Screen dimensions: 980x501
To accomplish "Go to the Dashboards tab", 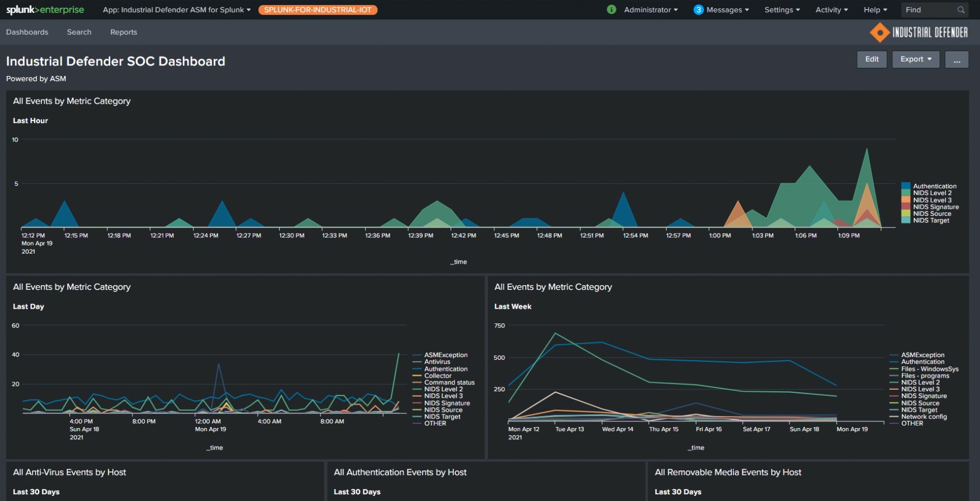I will (27, 32).
